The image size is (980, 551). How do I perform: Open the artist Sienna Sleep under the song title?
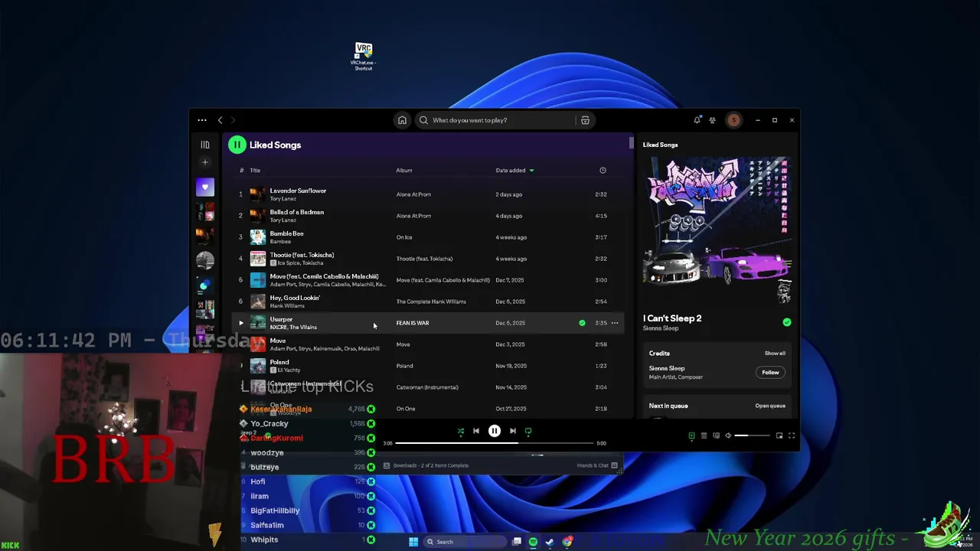[x=661, y=328]
